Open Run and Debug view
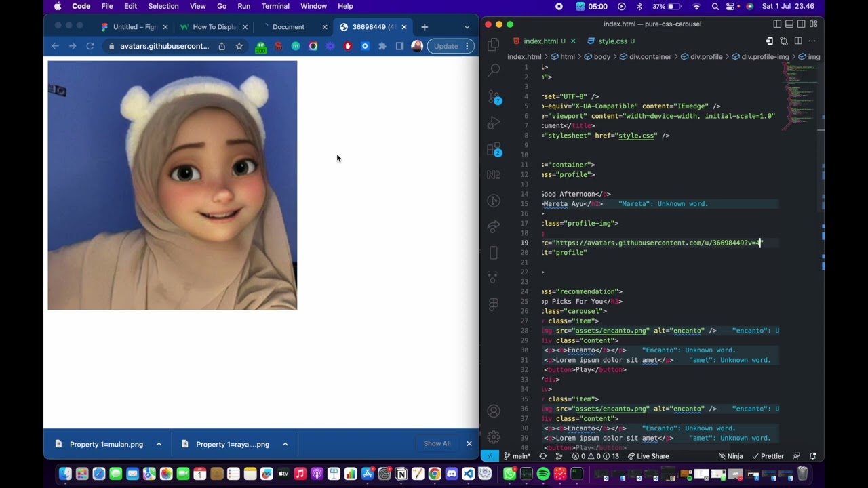This screenshot has height=488, width=868. click(494, 123)
